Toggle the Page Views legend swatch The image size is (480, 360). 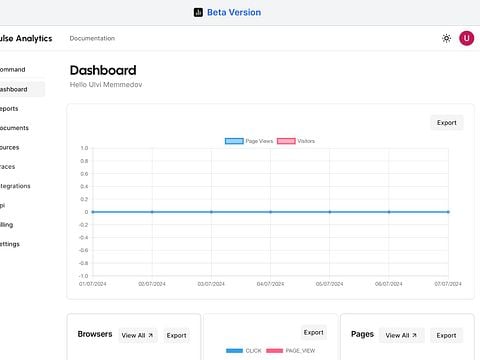[234, 141]
